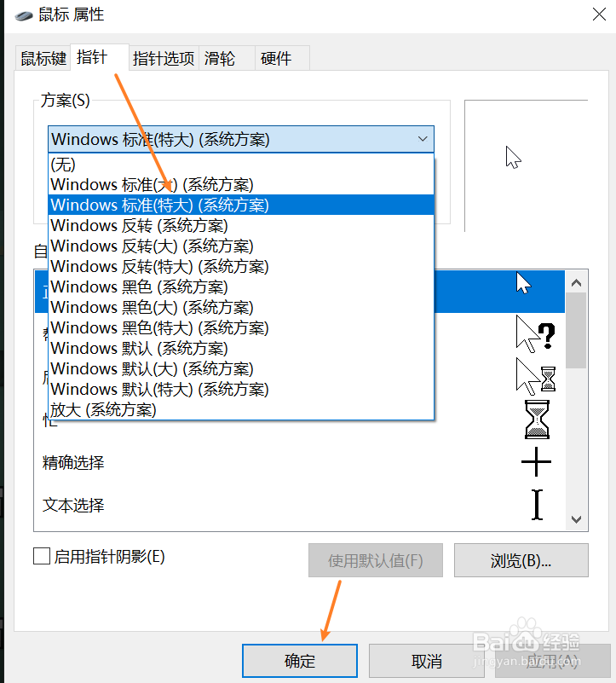
Task: Click the 应用(A) button
Action: click(553, 661)
